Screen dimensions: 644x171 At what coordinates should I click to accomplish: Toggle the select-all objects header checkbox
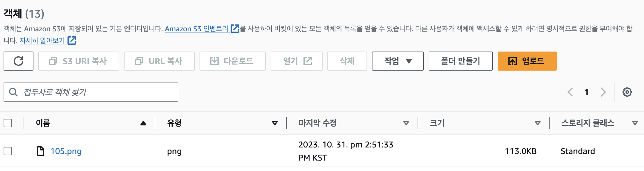(x=8, y=123)
